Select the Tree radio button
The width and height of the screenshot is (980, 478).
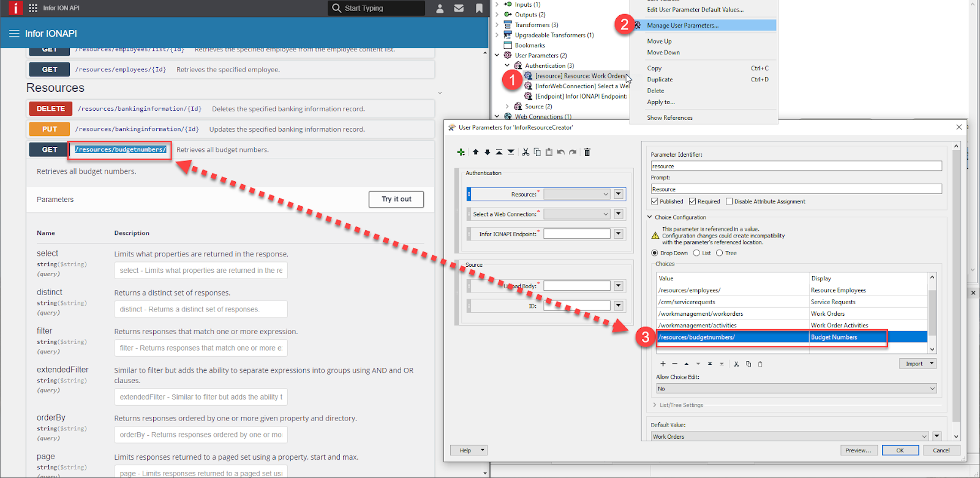tap(720, 253)
